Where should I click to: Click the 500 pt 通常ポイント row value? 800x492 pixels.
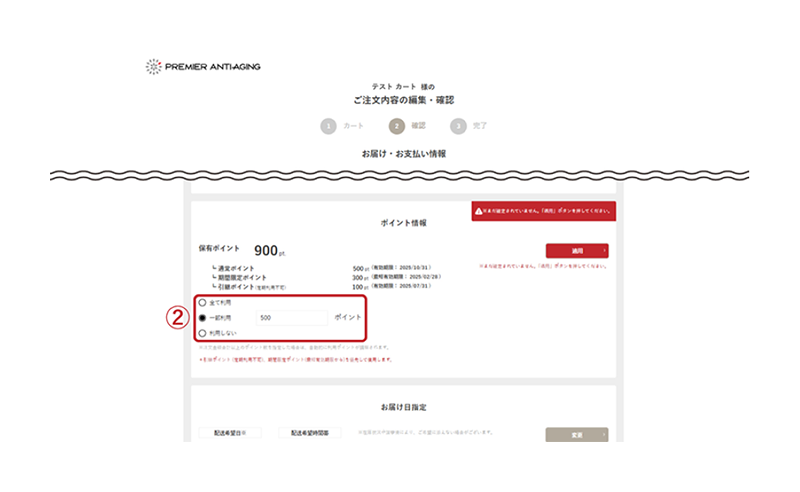pyautogui.click(x=360, y=268)
